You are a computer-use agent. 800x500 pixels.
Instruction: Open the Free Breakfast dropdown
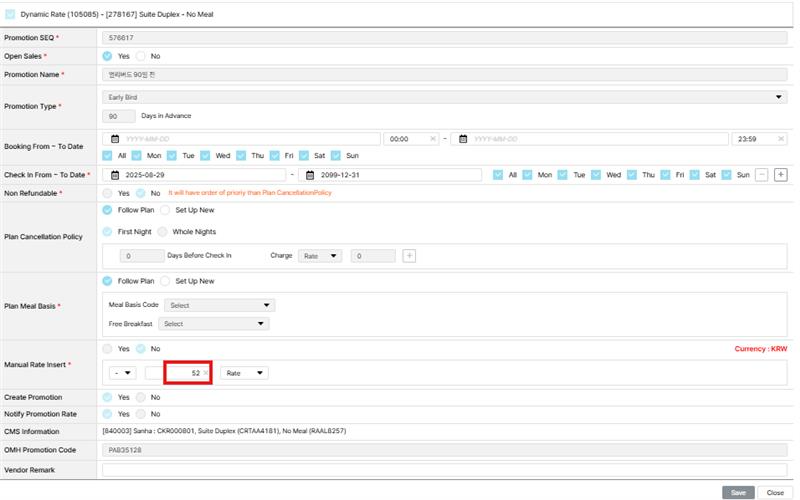[214, 324]
